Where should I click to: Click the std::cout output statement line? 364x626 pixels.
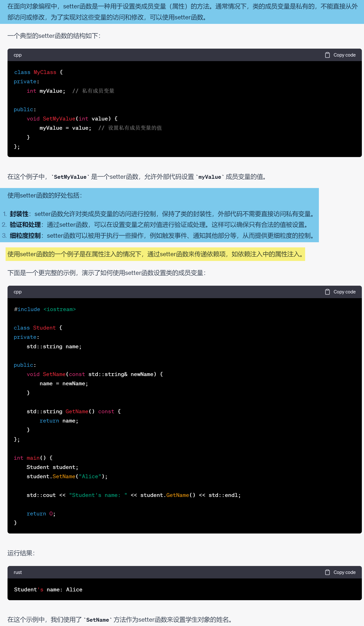coord(133,495)
